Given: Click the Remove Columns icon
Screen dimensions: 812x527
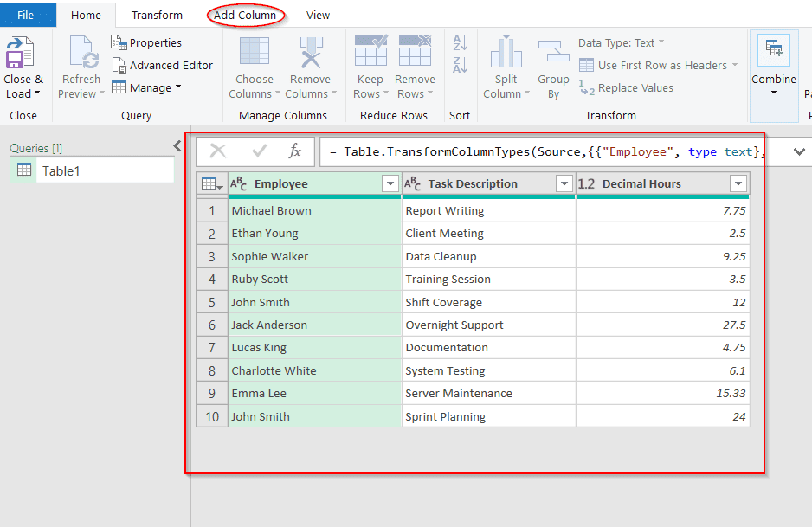Looking at the screenshot, I should 311,52.
